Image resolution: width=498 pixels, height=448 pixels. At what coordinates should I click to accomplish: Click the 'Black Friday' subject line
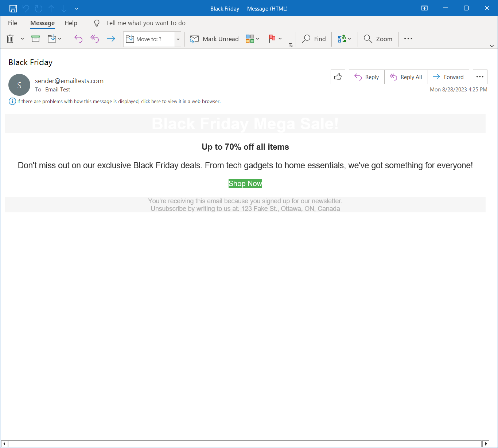click(31, 62)
